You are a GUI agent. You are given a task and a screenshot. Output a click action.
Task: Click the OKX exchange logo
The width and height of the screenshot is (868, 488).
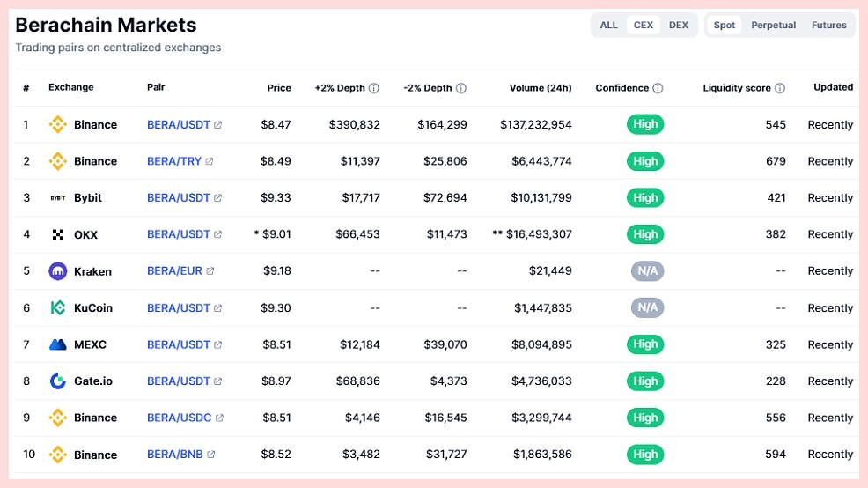point(57,234)
